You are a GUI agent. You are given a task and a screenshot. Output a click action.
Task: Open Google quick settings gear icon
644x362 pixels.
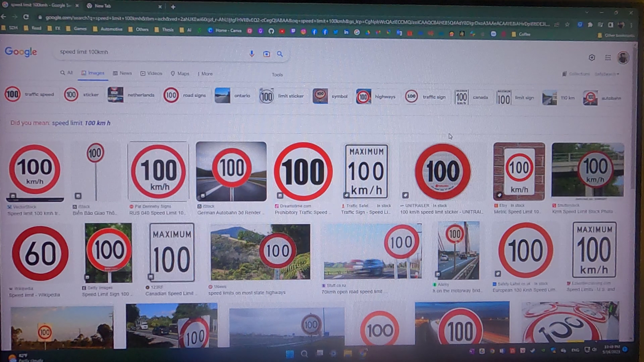(592, 58)
